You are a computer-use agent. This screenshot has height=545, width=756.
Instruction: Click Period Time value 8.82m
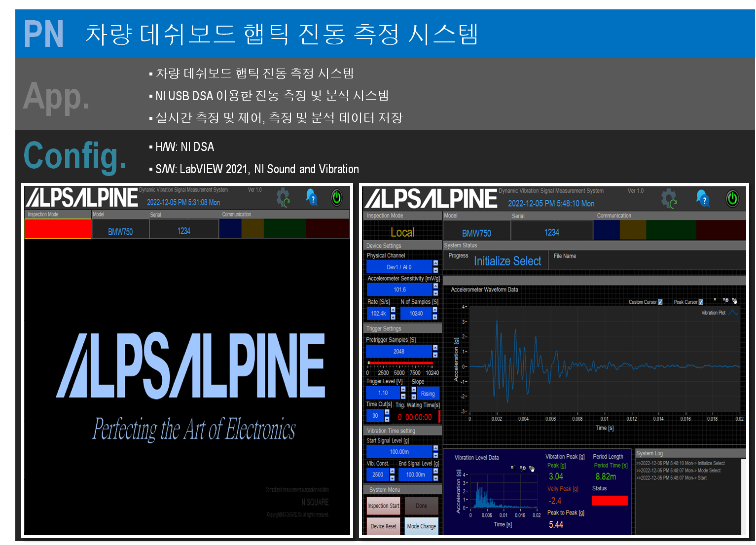coord(606,476)
